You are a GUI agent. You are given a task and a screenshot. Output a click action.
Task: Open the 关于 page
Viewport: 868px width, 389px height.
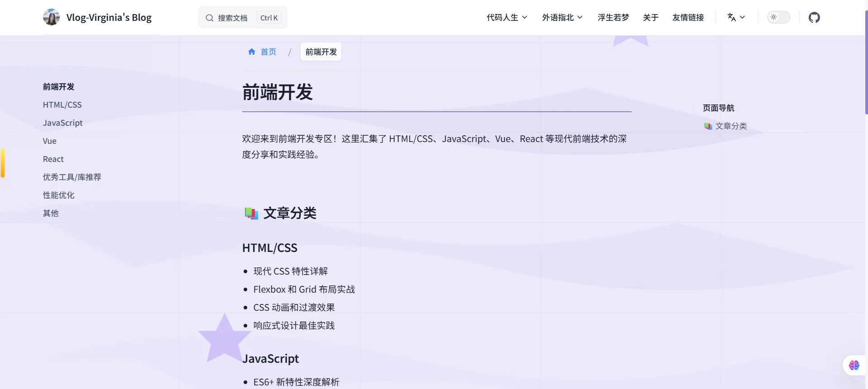tap(650, 18)
